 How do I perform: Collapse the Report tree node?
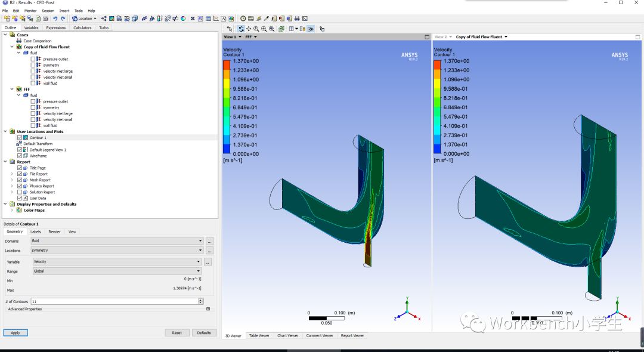click(x=5, y=162)
